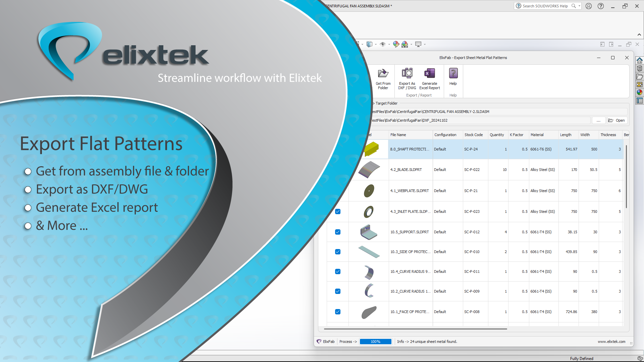The width and height of the screenshot is (644, 362).
Task: Select the SC-P-24 stock code cell
Action: coord(475,149)
